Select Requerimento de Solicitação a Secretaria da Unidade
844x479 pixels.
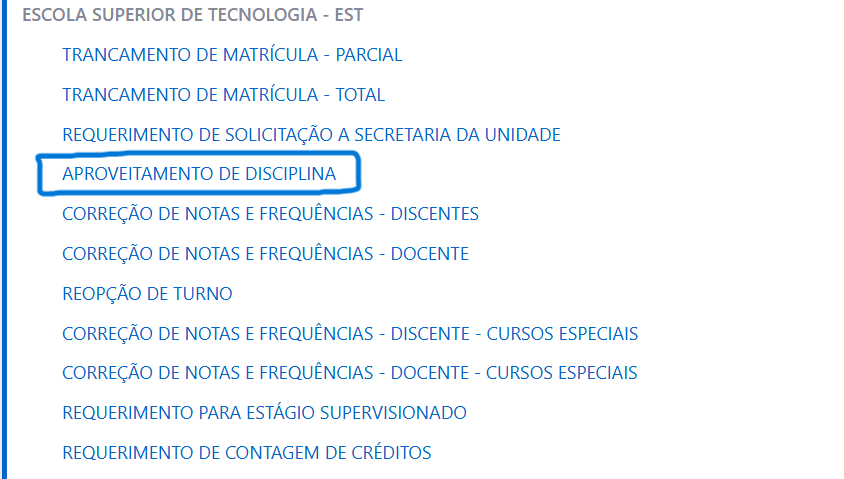(x=311, y=134)
